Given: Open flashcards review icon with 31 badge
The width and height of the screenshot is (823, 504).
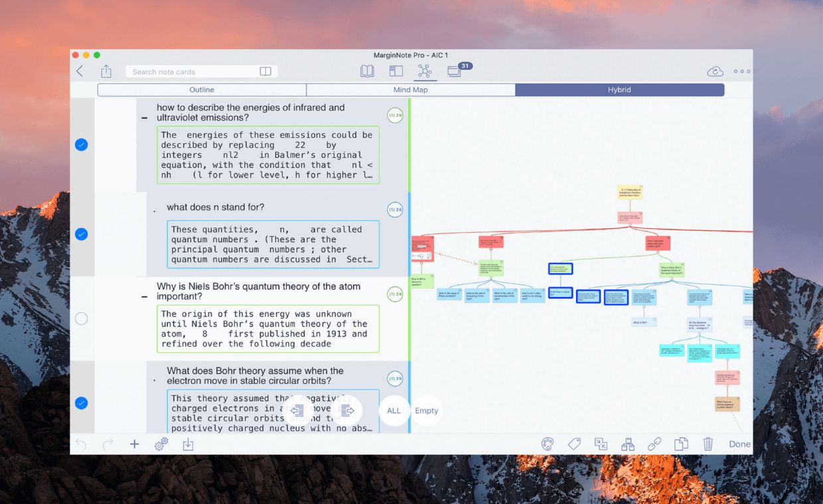Looking at the screenshot, I should 455,71.
